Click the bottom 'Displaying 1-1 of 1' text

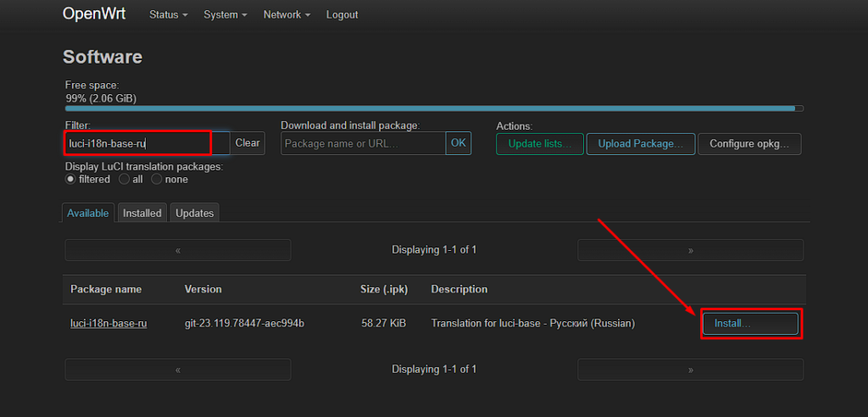434,369
